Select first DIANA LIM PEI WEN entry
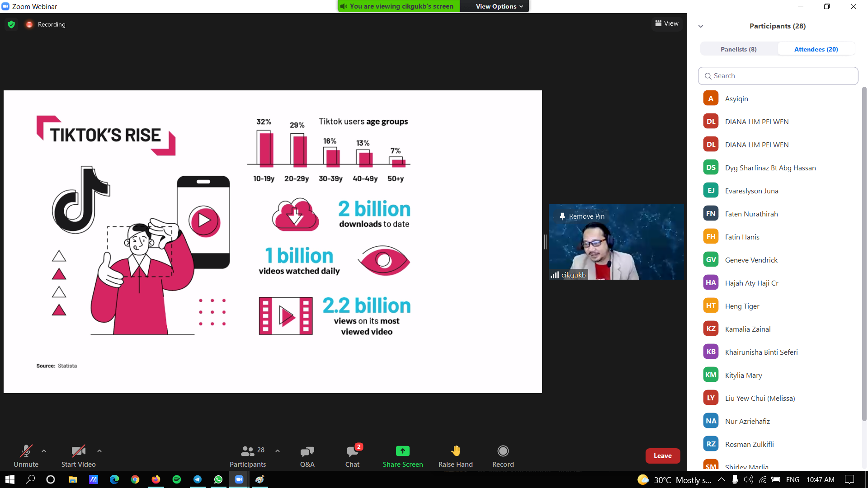Image resolution: width=868 pixels, height=488 pixels. point(778,122)
